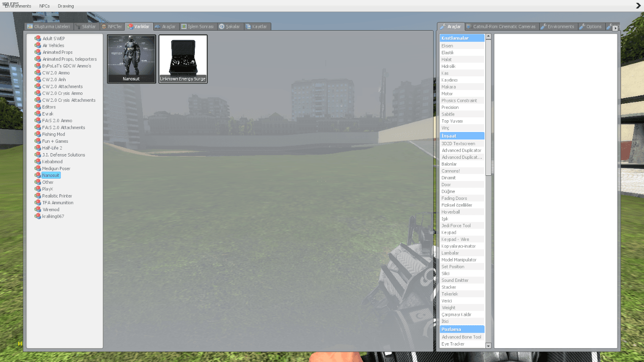Click the Wiremod category icon

[38, 209]
